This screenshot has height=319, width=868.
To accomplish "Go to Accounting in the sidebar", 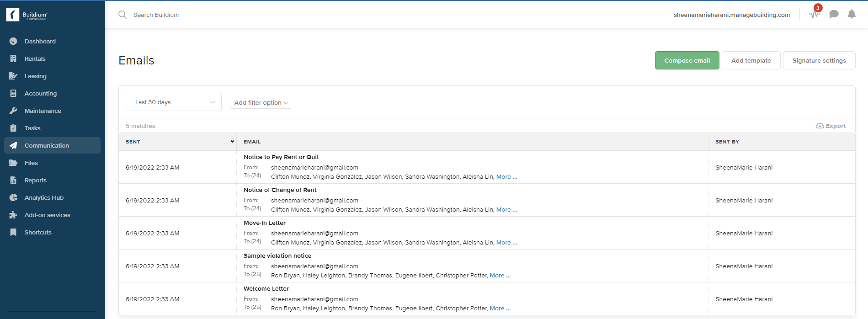I will pos(41,93).
